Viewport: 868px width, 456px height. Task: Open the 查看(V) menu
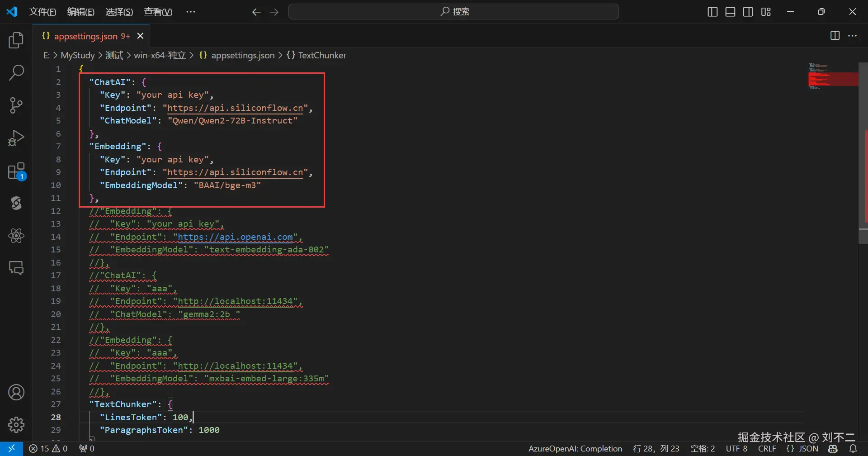[x=158, y=12]
